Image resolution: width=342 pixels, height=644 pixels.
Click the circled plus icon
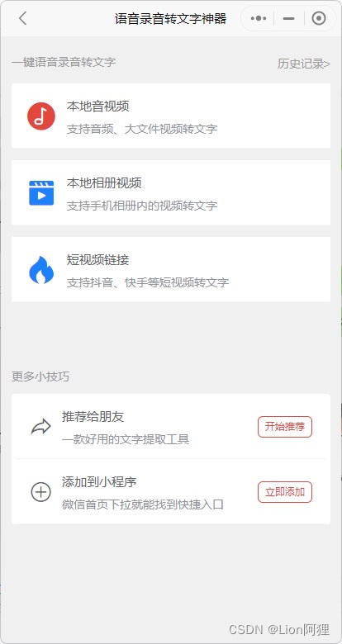41,491
